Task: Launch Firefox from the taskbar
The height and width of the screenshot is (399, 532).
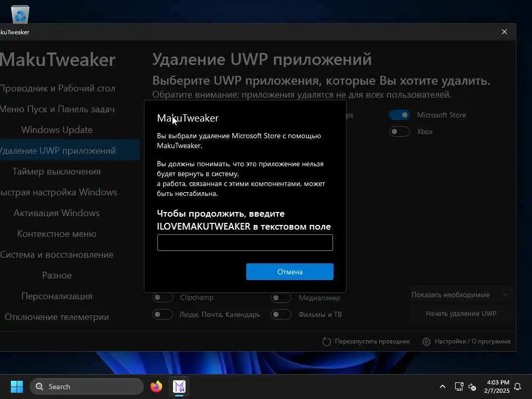Action: pyautogui.click(x=156, y=387)
